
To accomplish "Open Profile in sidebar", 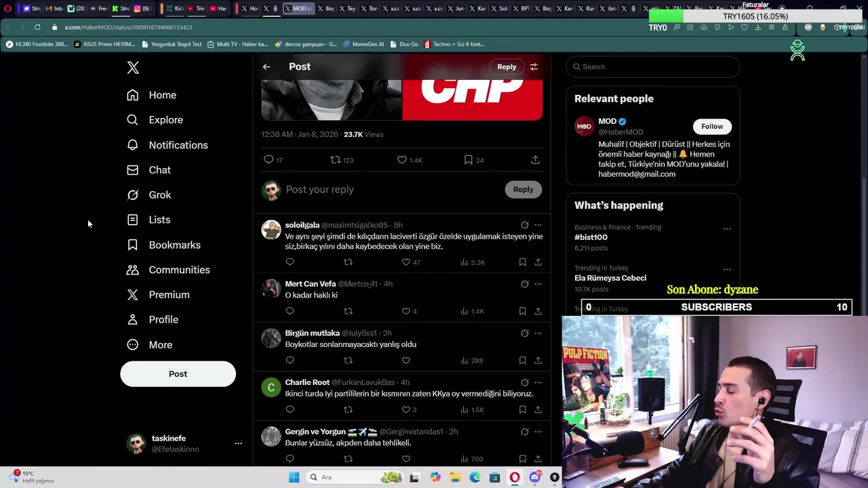I will 153,319.
